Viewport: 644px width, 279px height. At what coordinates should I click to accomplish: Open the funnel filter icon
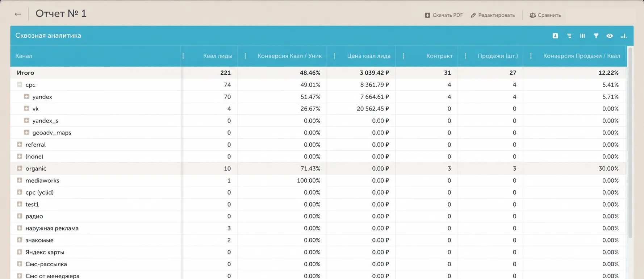(596, 36)
